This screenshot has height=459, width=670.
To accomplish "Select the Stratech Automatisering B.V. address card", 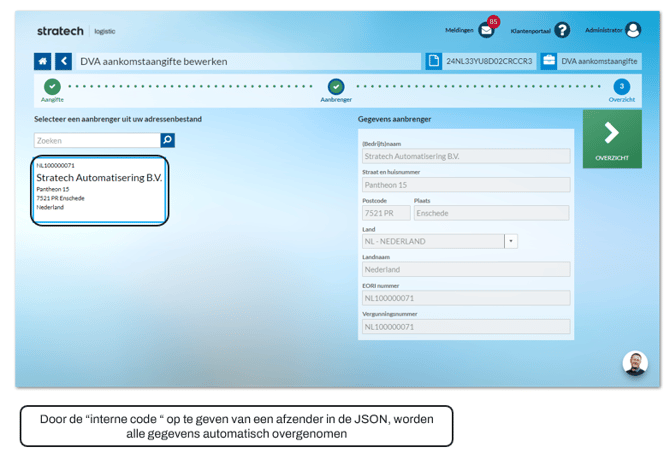I will [x=100, y=190].
